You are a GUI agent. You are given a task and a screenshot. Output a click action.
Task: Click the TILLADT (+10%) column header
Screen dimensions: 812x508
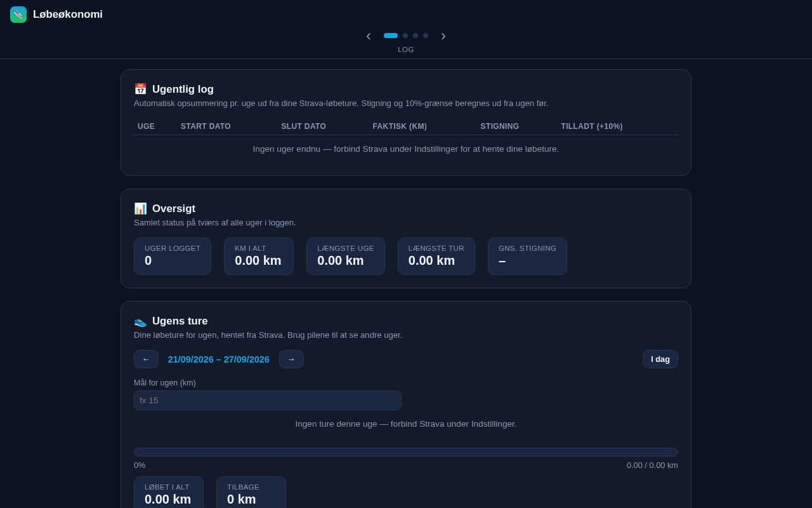(592, 126)
